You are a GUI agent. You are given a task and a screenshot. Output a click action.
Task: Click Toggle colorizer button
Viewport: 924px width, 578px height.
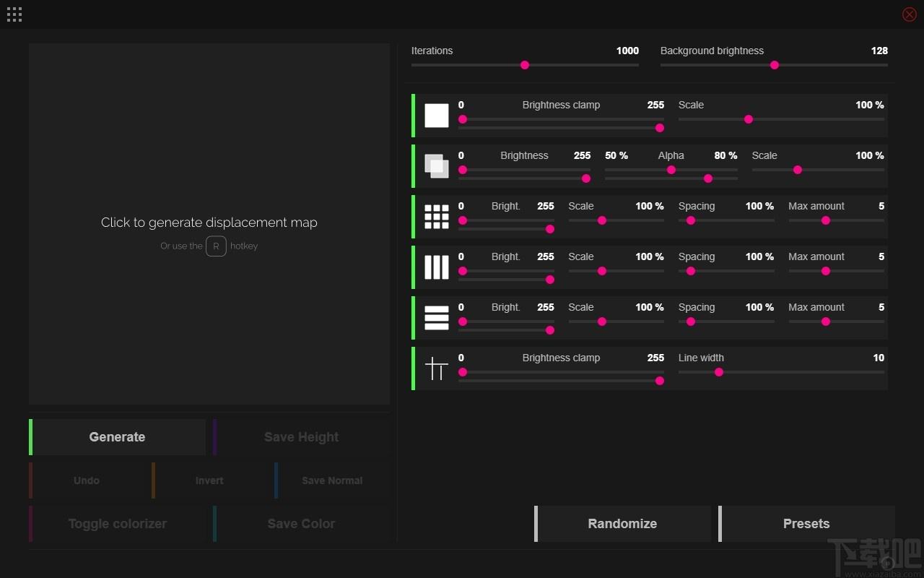(118, 524)
